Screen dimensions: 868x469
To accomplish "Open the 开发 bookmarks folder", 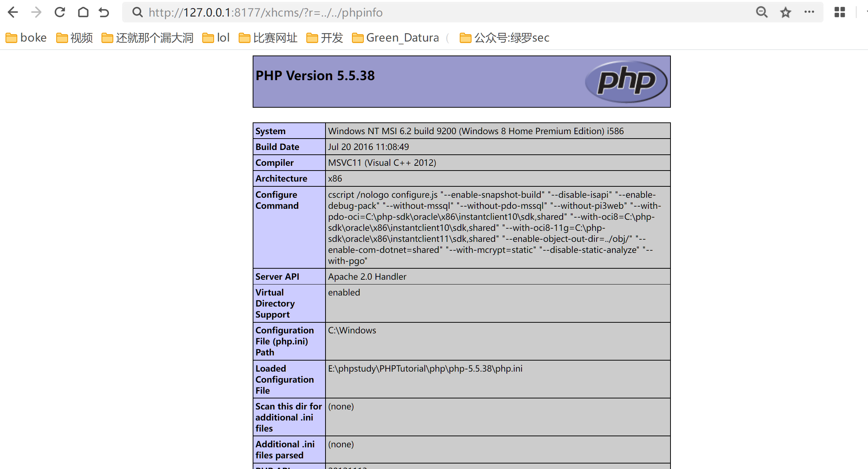I will pyautogui.click(x=325, y=37).
